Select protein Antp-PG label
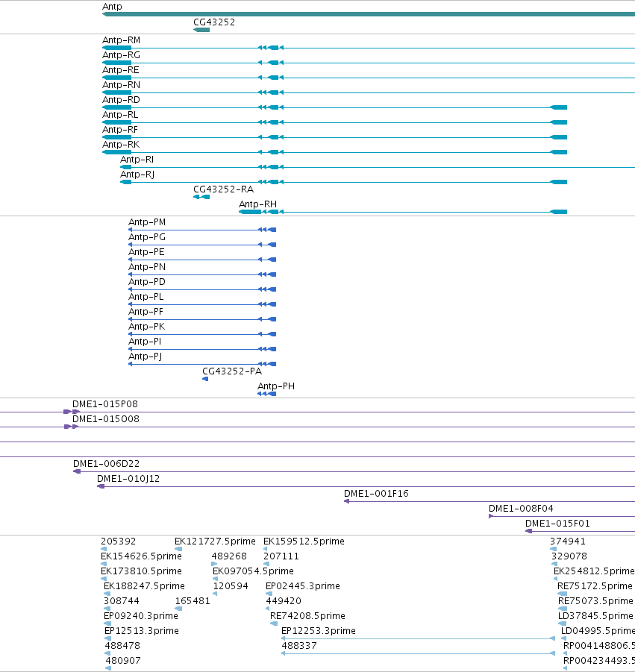Image resolution: width=635 pixels, height=672 pixels. coord(147,237)
